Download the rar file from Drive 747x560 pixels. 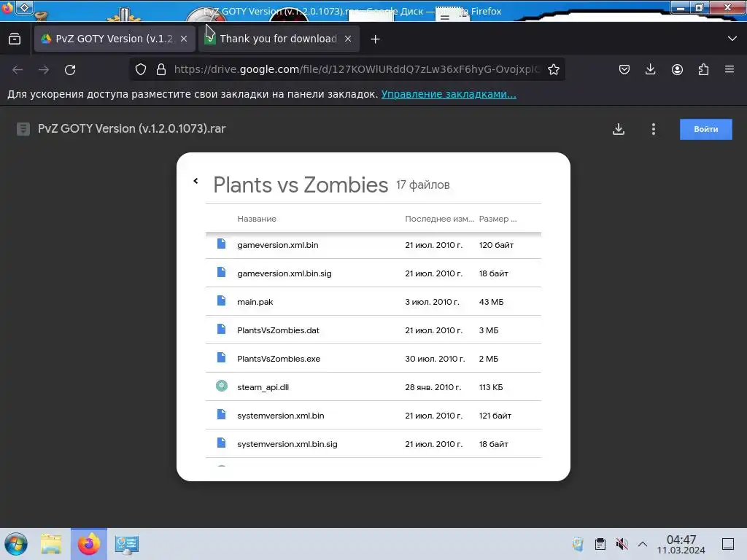click(x=619, y=129)
